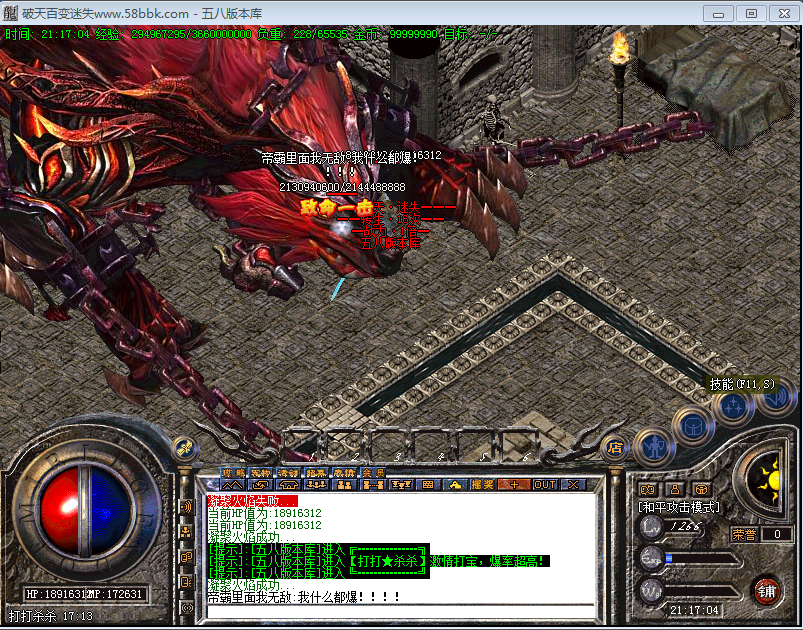Click the small person icon above attack mode
The width and height of the screenshot is (803, 630).
pos(675,490)
